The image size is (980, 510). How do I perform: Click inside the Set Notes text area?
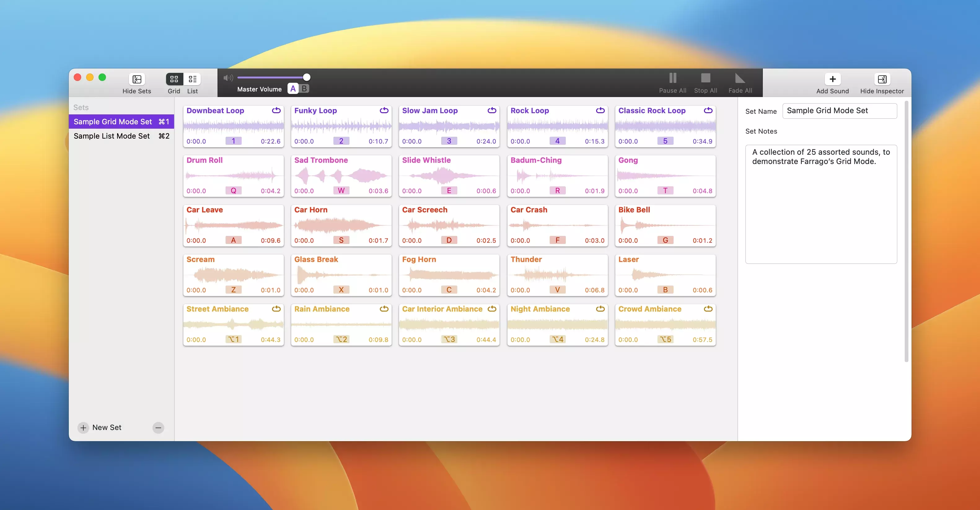(x=821, y=204)
